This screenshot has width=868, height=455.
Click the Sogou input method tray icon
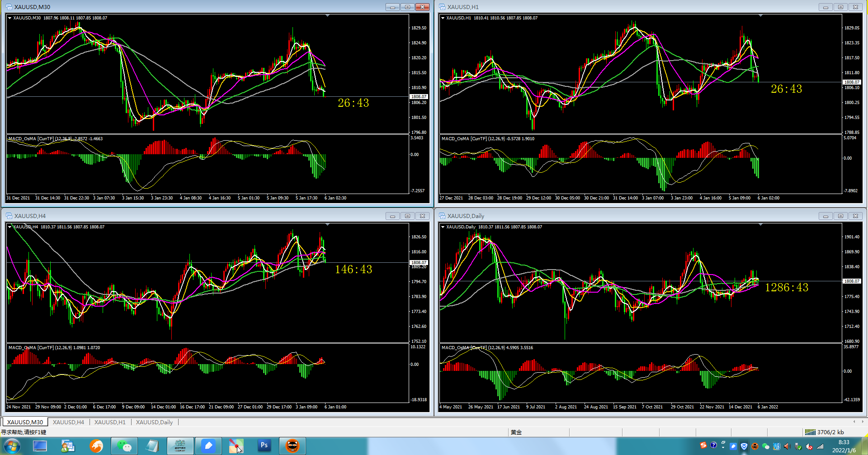point(703,446)
